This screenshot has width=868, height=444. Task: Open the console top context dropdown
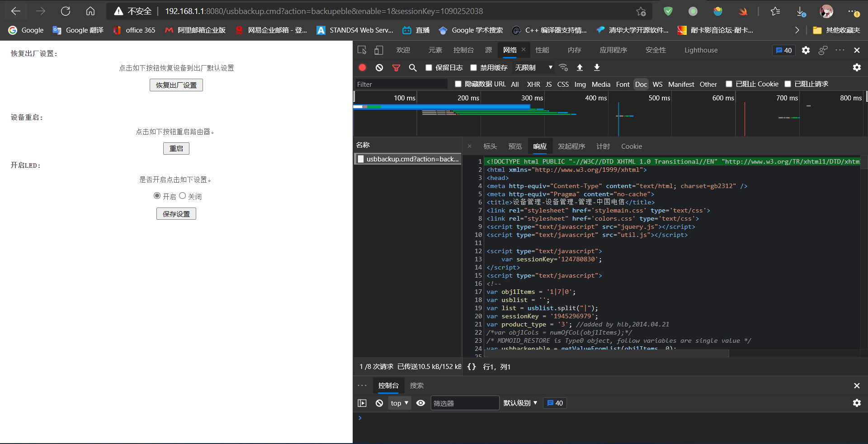point(400,403)
